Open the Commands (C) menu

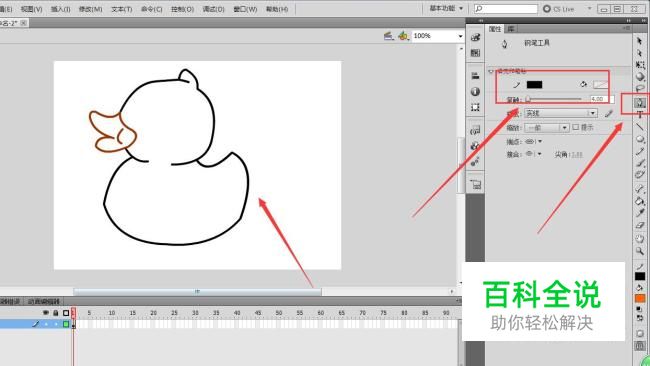[x=152, y=9]
